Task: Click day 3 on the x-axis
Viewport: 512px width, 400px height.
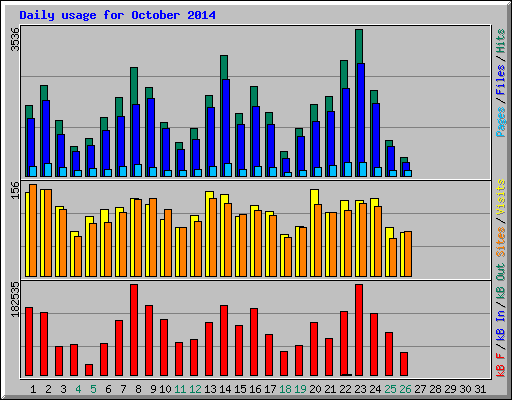Action: (x=63, y=389)
